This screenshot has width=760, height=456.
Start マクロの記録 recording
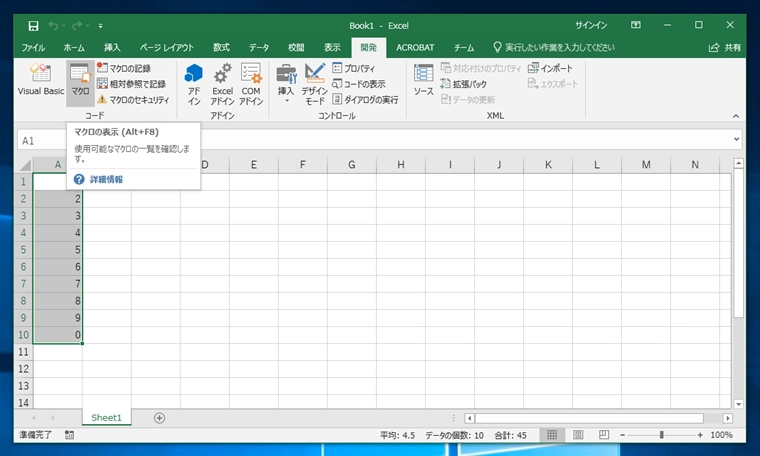click(x=124, y=68)
